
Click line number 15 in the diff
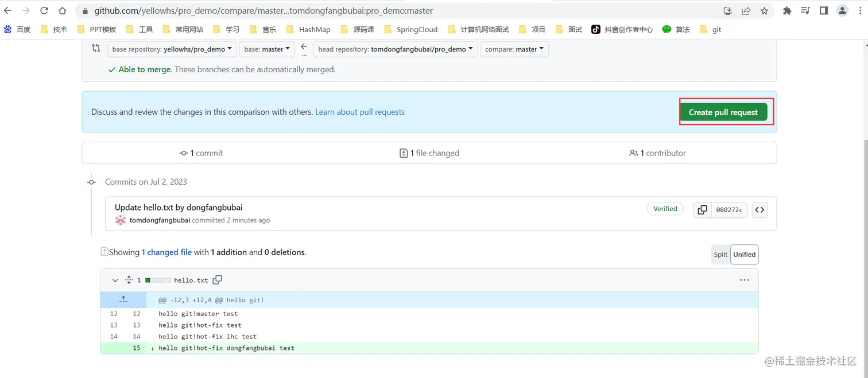point(137,348)
